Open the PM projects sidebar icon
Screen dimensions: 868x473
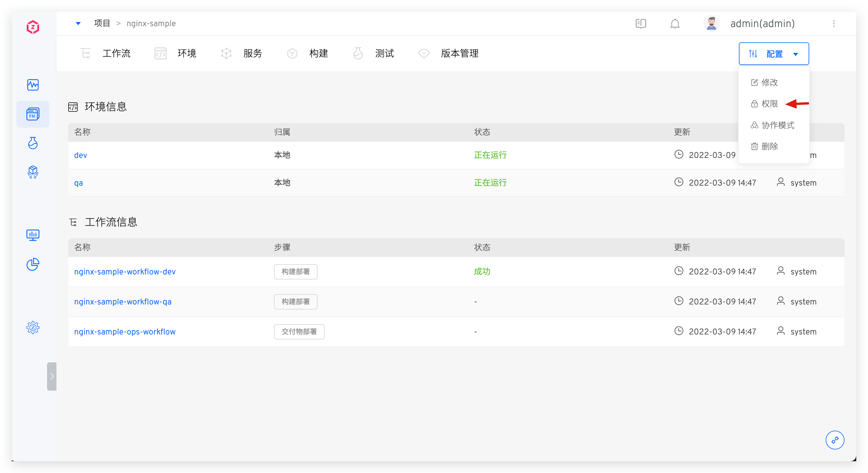[x=33, y=114]
